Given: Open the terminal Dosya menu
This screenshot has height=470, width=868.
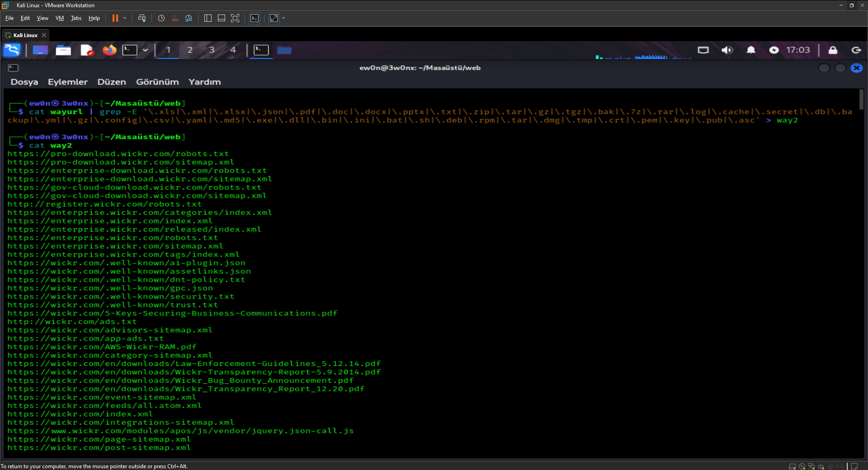Looking at the screenshot, I should 24,82.
